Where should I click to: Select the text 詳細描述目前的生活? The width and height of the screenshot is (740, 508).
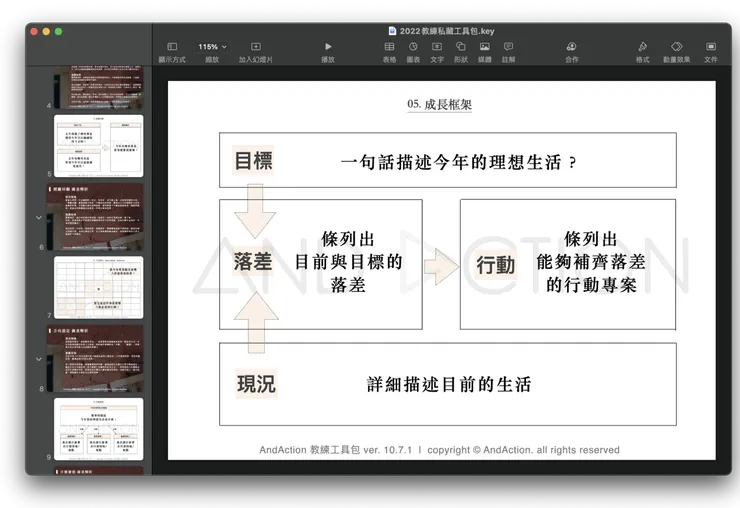449,384
